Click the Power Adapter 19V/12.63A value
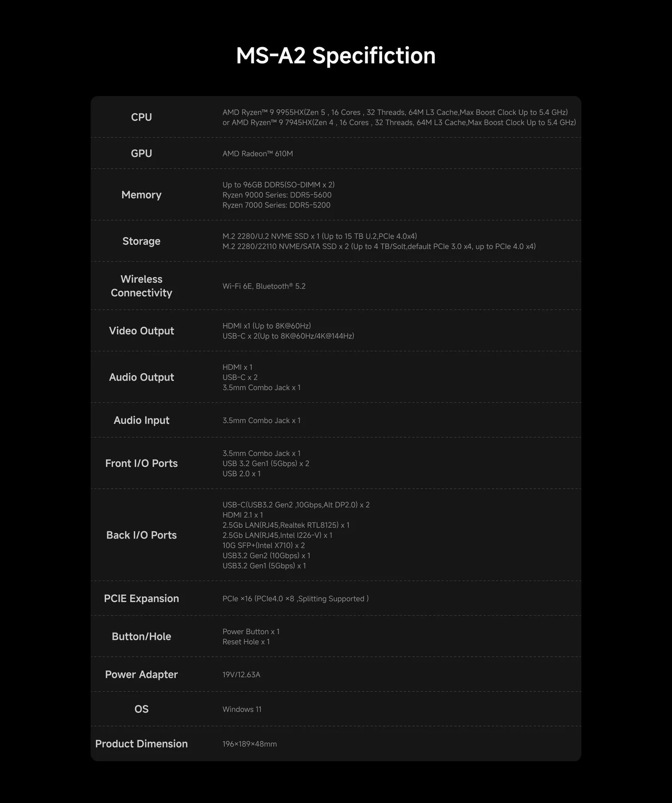 [x=241, y=675]
